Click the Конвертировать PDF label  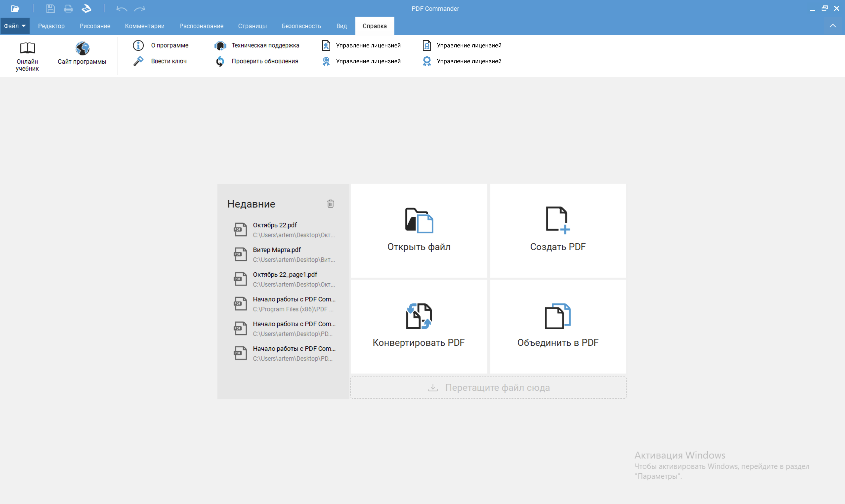tap(419, 342)
